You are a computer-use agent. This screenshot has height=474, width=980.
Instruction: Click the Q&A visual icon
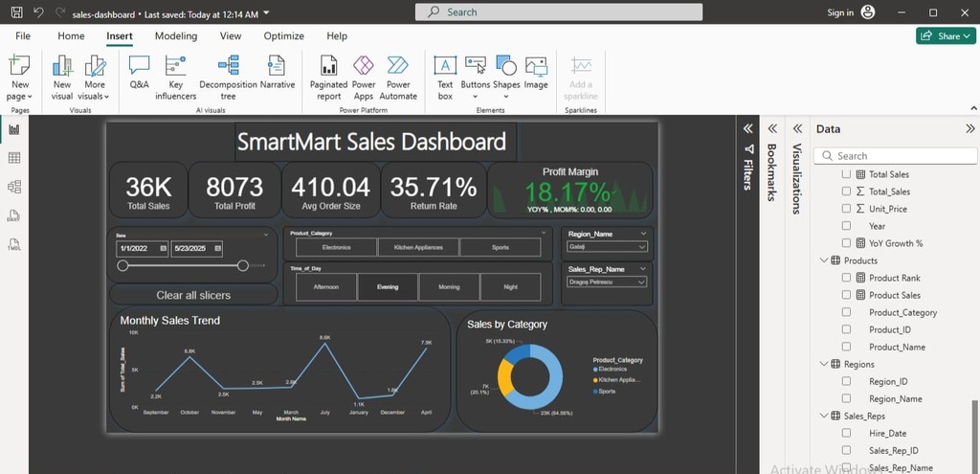point(139,74)
